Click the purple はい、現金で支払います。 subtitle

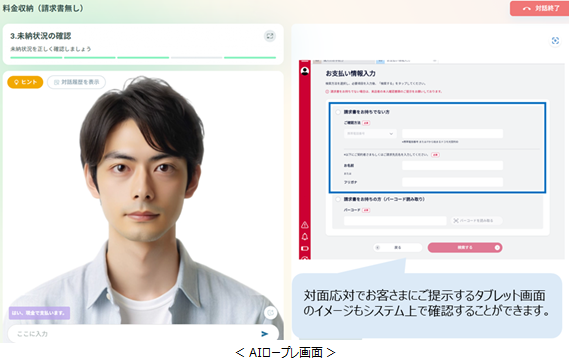tap(39, 313)
